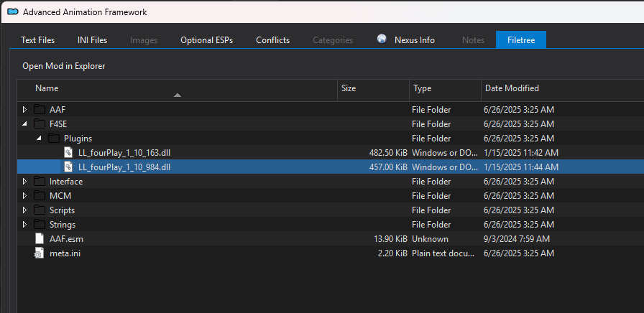Click the AAF folder icon
This screenshot has height=313, width=644.
[39, 110]
